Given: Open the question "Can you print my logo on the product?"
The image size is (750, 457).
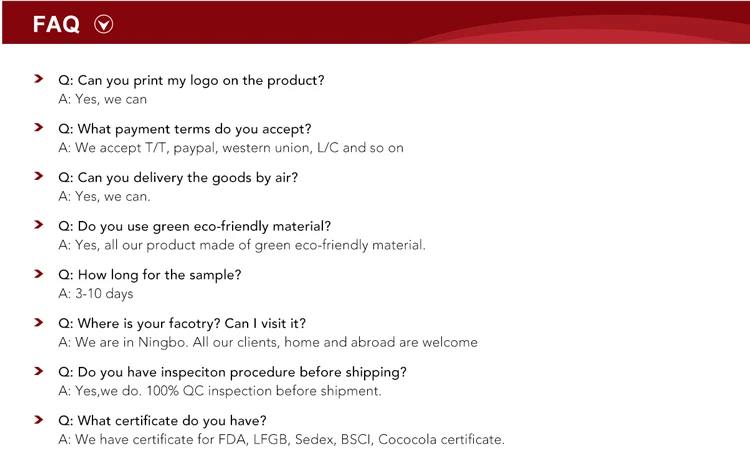Looking at the screenshot, I should click(191, 80).
